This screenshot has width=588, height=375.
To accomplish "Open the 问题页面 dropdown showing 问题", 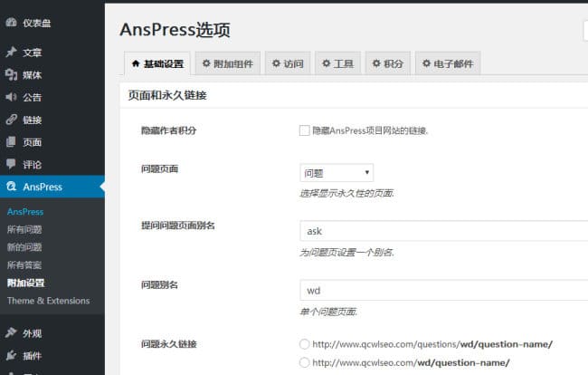I will 337,173.
